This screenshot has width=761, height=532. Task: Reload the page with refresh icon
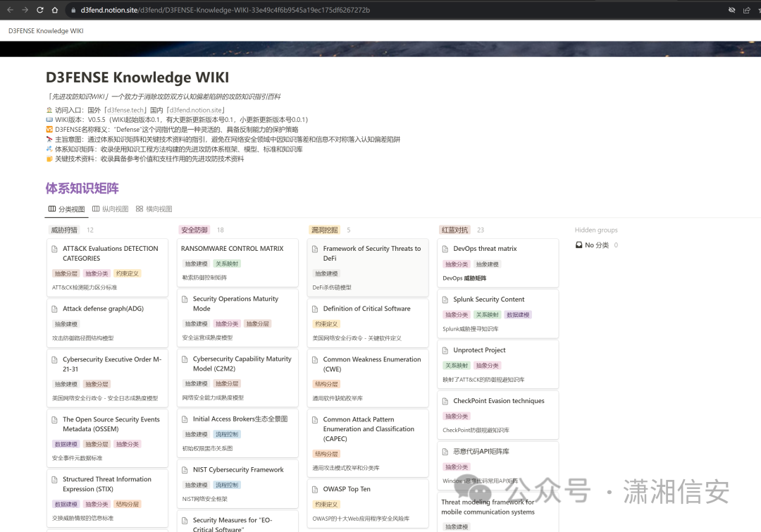[x=39, y=10]
